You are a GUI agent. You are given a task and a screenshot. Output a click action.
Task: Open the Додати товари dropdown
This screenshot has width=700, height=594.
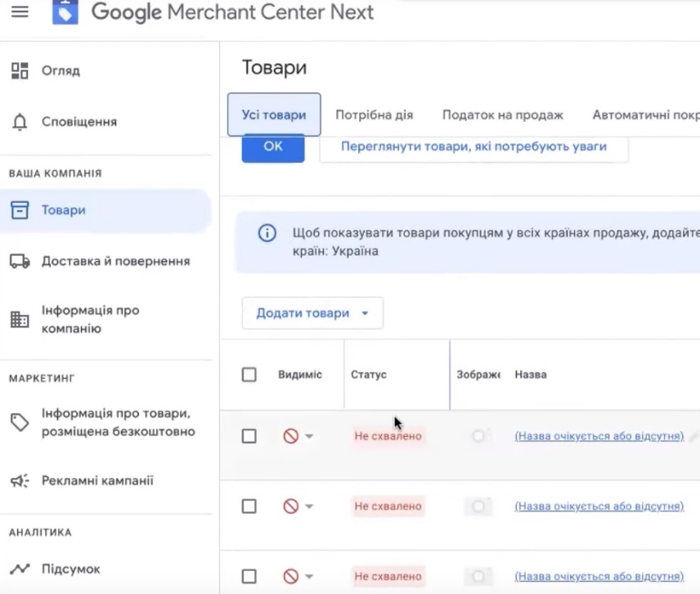[312, 313]
